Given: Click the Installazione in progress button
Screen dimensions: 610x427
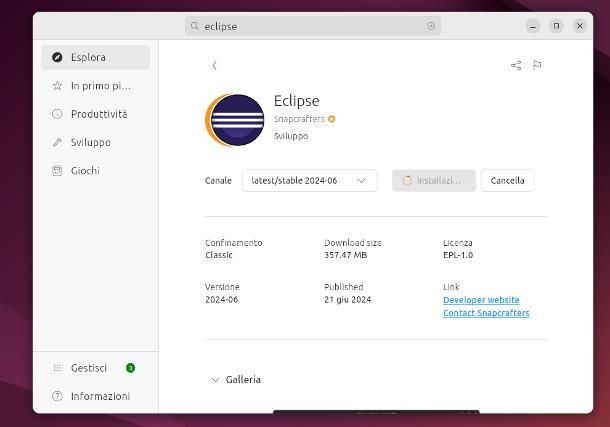Looking at the screenshot, I should coord(434,180).
